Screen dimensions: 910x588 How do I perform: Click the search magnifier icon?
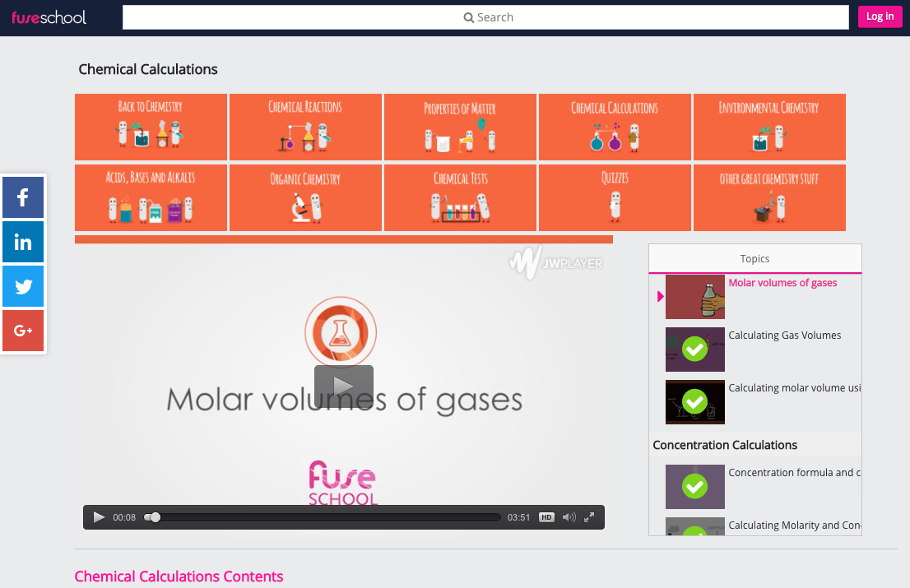click(469, 16)
